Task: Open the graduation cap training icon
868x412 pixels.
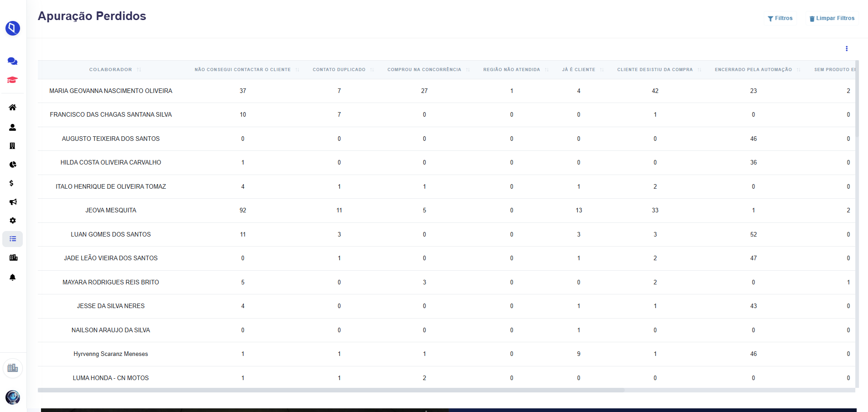Action: click(12, 80)
